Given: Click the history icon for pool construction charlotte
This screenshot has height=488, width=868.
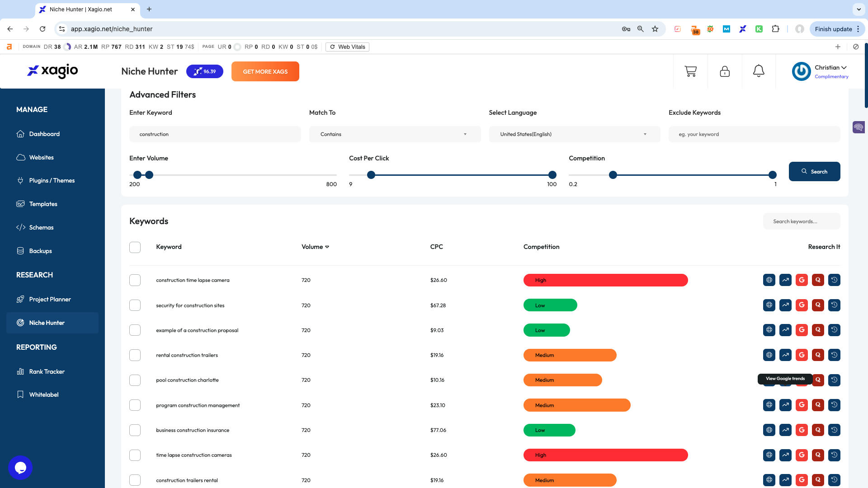Looking at the screenshot, I should pyautogui.click(x=834, y=380).
